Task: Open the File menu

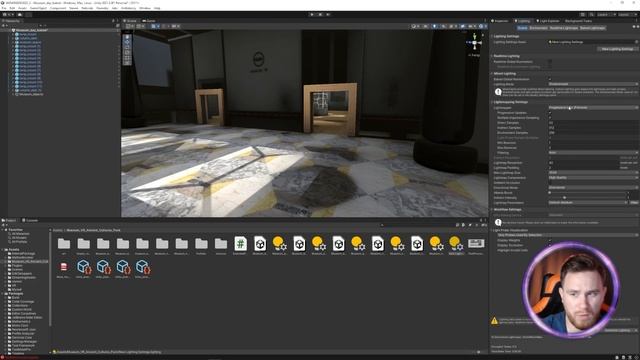Action: coord(4,8)
